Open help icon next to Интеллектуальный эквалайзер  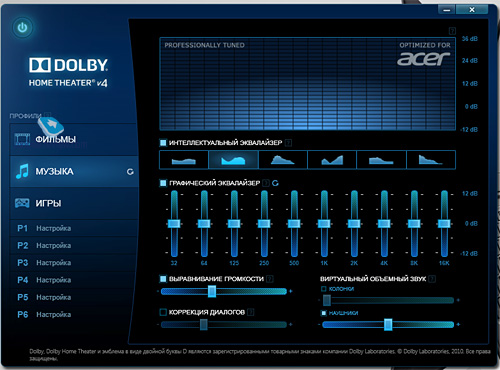pyautogui.click(x=289, y=143)
